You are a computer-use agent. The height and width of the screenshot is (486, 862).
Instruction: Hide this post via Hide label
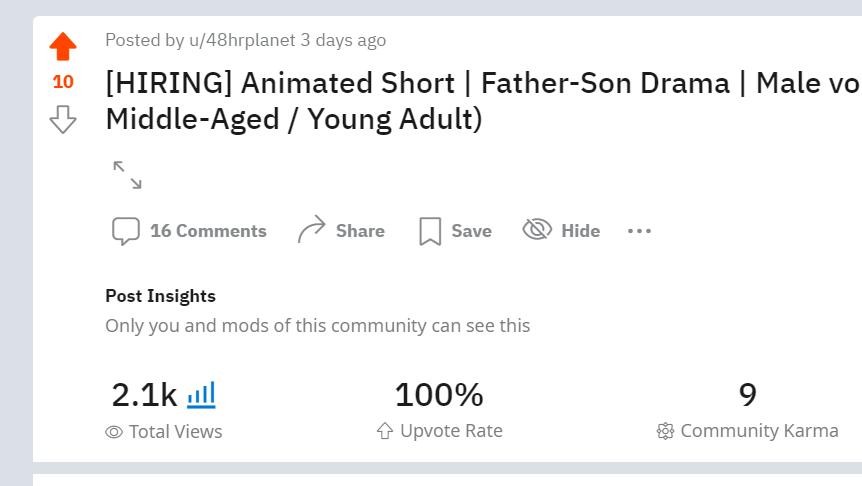point(581,231)
